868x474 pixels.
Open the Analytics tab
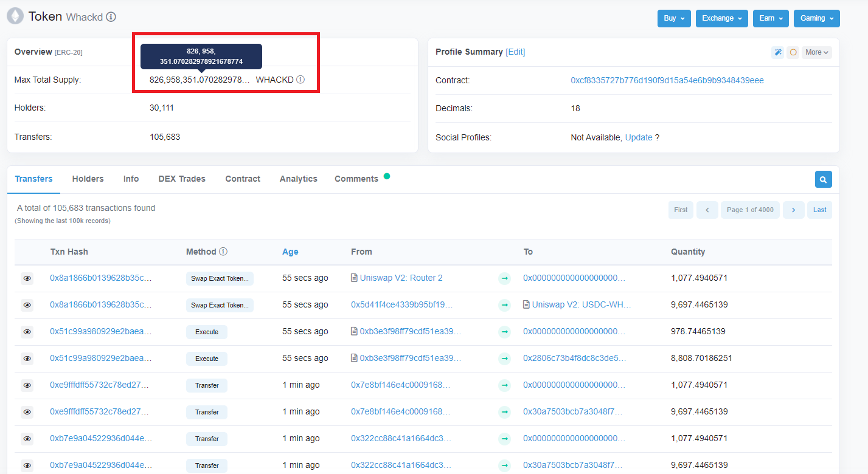coord(299,179)
